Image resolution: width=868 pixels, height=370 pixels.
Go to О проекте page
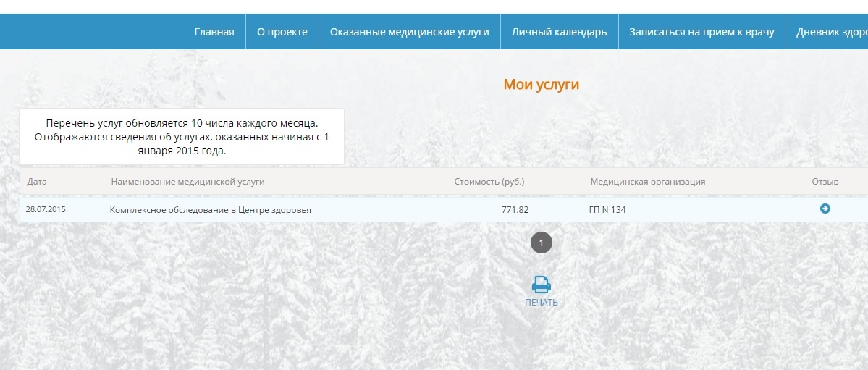click(x=282, y=32)
